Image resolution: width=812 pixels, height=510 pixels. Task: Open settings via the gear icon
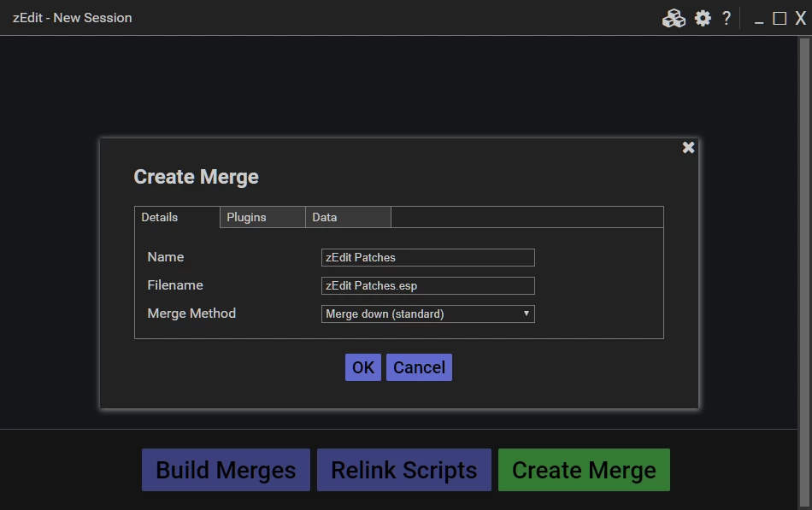703,18
